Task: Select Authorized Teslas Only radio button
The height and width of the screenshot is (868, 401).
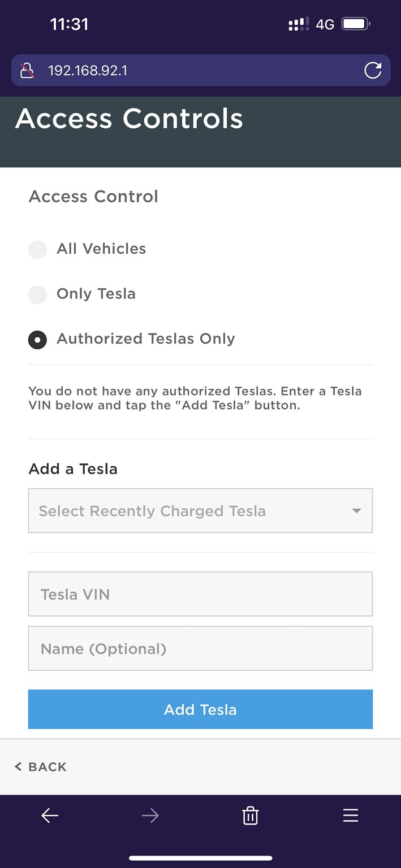Action: (37, 340)
